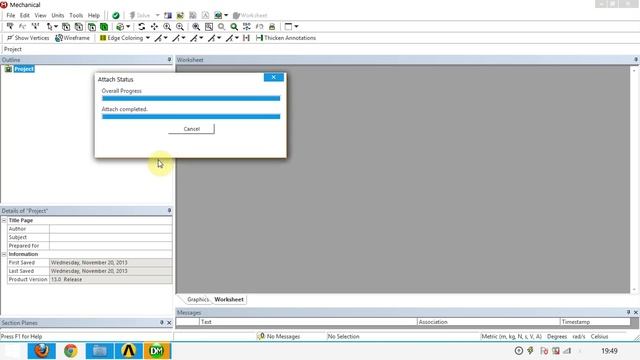Select the Rotate view tool
The width and height of the screenshot is (640, 360).
142,27
